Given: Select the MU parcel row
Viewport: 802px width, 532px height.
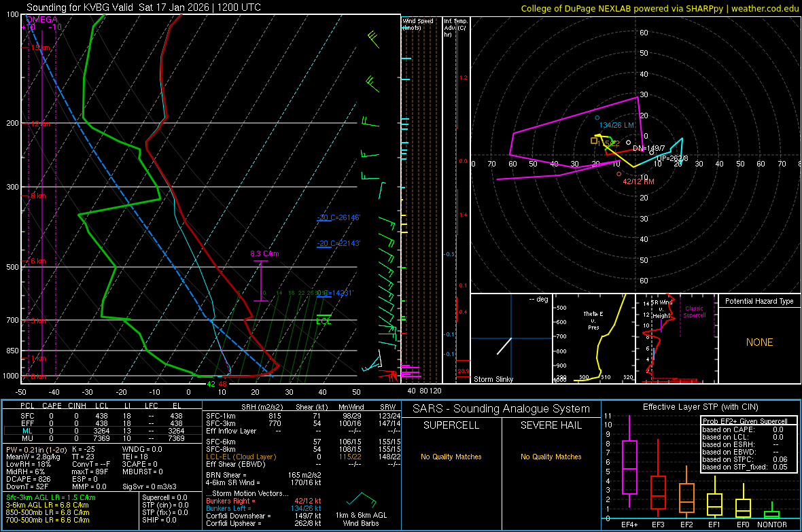Looking at the screenshot, I should pyautogui.click(x=101, y=438).
